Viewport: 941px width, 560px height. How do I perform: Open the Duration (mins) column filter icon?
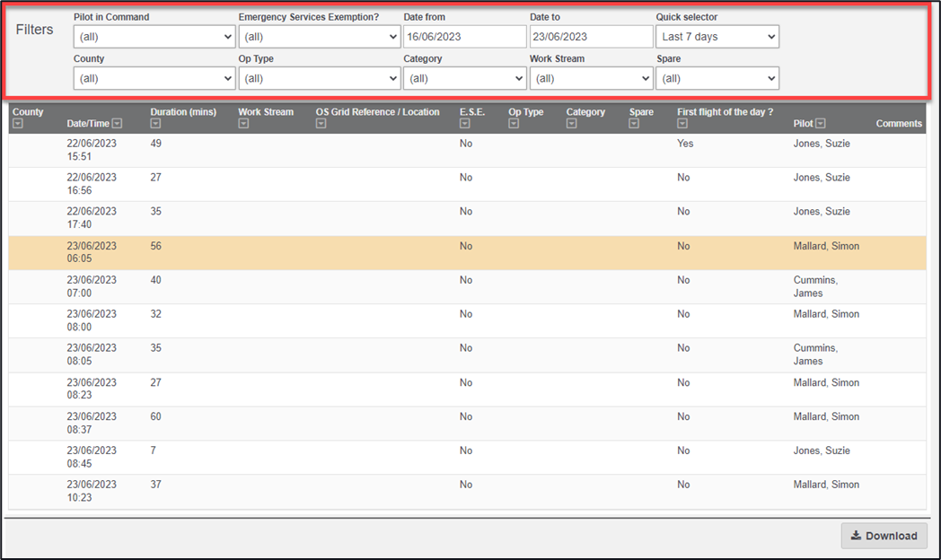click(155, 124)
